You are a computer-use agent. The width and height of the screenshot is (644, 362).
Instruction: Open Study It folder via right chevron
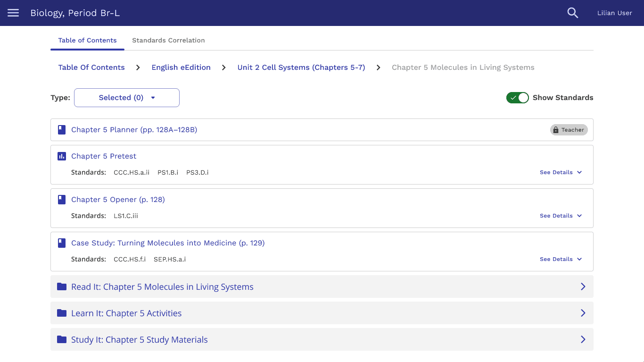[583, 339]
